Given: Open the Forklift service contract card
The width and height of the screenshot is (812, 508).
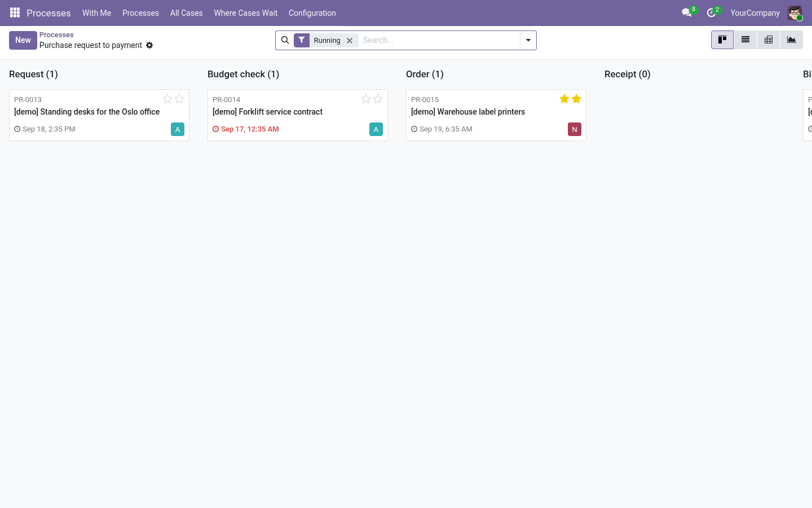Looking at the screenshot, I should [x=298, y=115].
